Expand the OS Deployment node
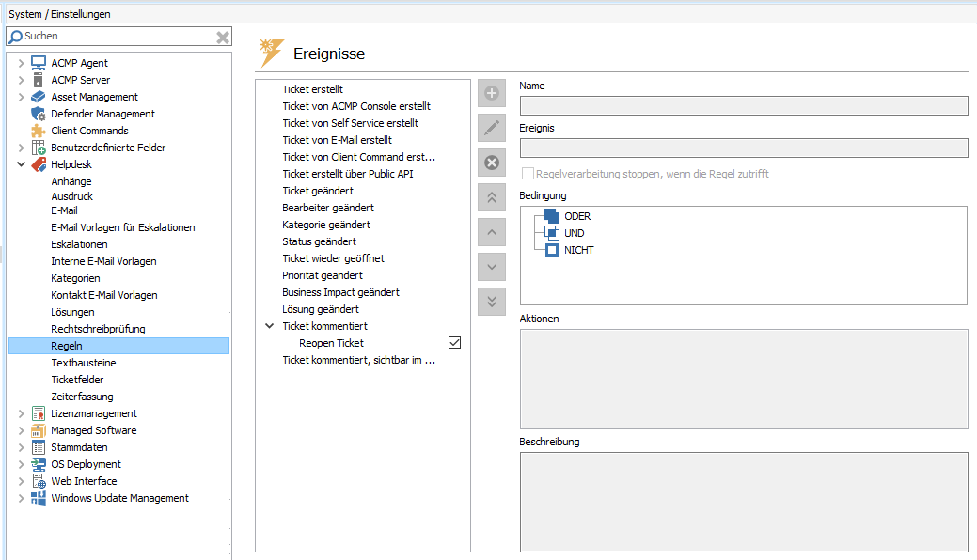 [22, 464]
